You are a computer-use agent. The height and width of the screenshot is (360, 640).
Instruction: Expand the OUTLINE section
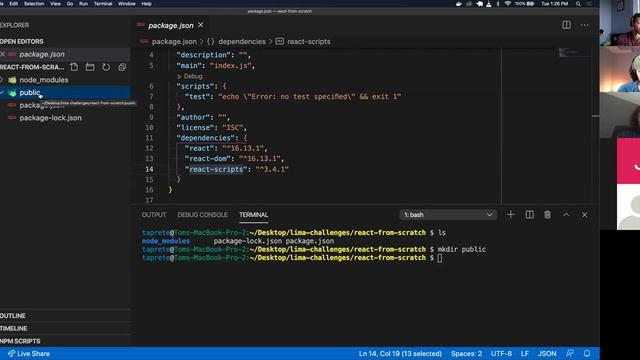tap(13, 316)
